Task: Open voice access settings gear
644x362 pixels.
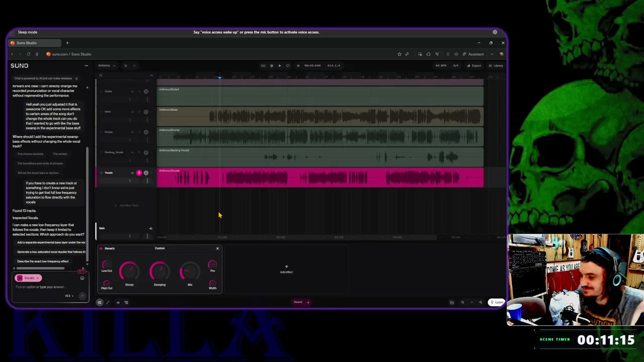Action: click(495, 32)
